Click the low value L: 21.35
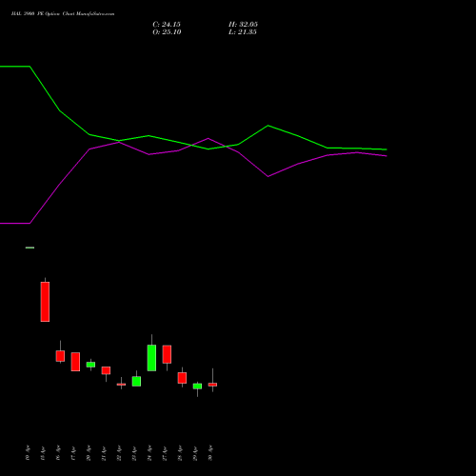This screenshot has width=476, height=476. click(243, 32)
